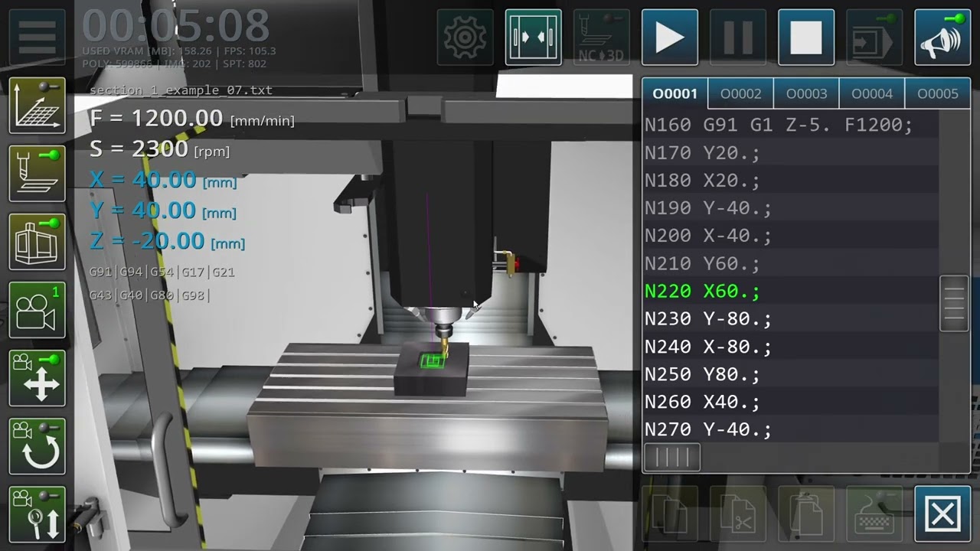This screenshot has width=980, height=551.
Task: Toggle the toolpath grid display icon
Action: [x=37, y=106]
